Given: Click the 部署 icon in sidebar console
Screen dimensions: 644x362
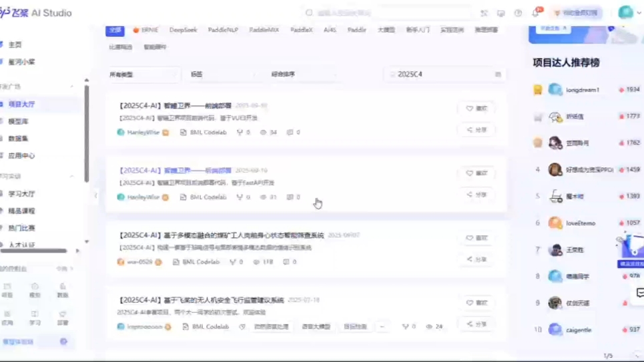Looking at the screenshot, I should click(63, 318).
